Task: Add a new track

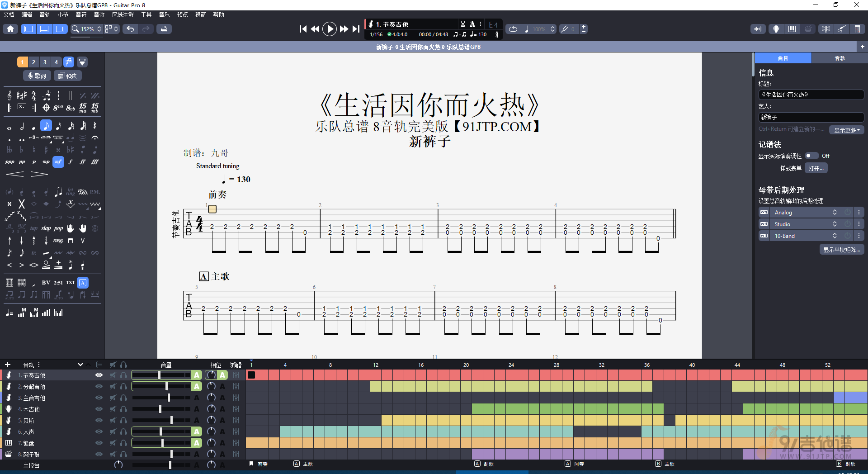Action: (8, 365)
